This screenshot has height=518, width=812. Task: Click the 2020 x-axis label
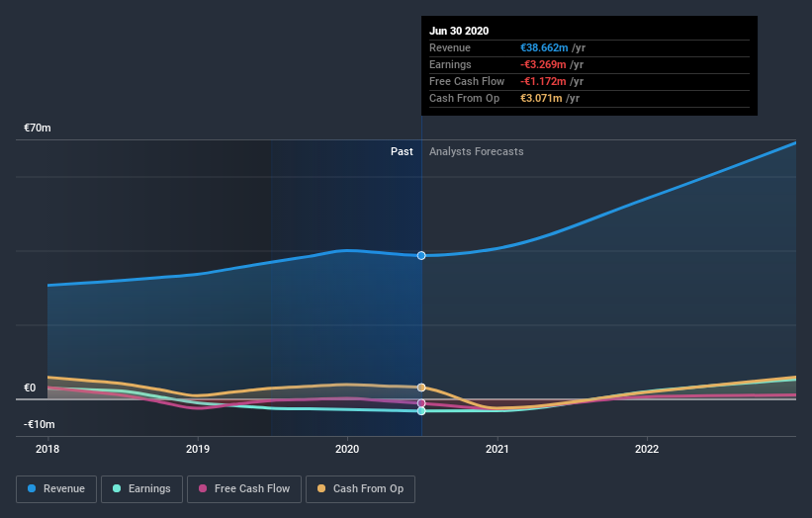coord(347,449)
